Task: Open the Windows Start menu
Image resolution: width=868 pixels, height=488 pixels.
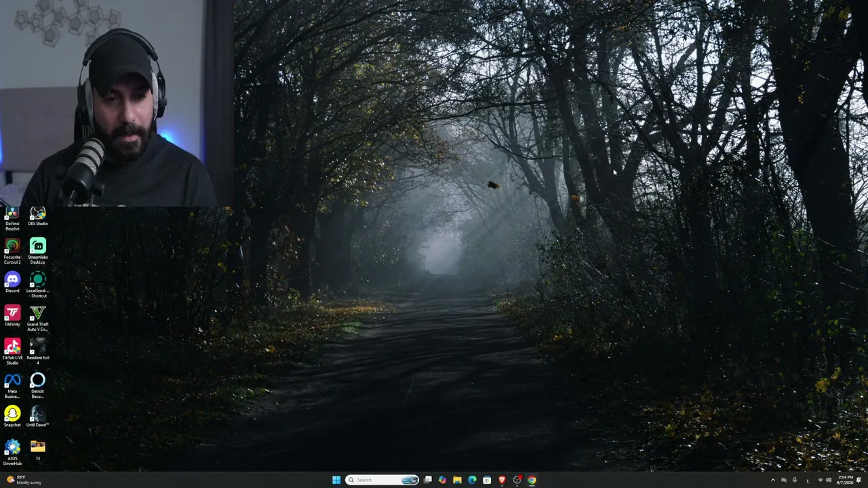Action: pos(336,480)
